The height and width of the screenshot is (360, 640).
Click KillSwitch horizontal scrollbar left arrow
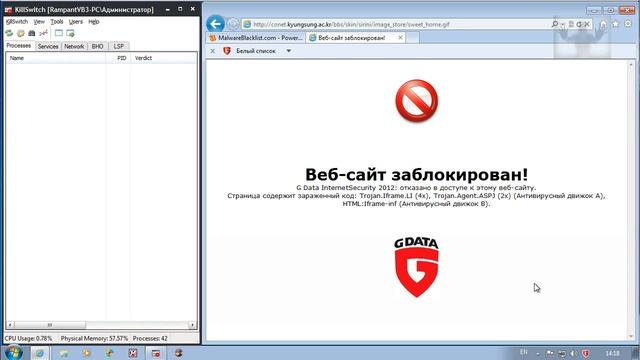click(10, 325)
